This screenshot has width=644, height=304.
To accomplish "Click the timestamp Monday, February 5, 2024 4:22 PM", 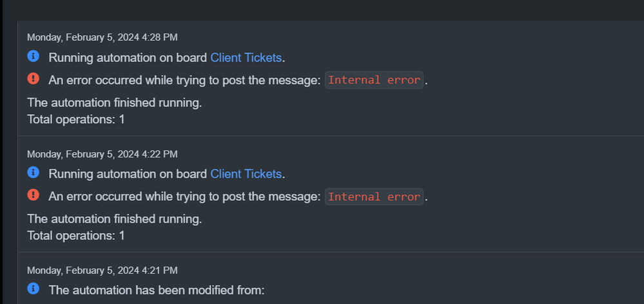I will [102, 154].
